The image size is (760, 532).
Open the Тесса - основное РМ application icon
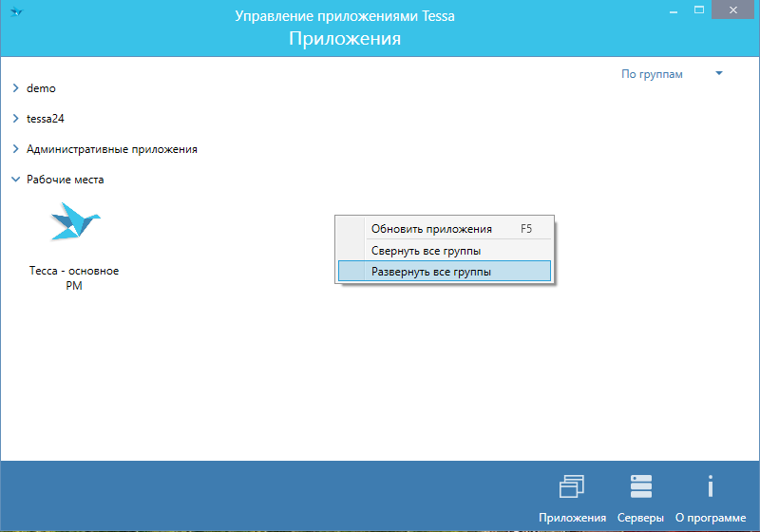[x=75, y=221]
